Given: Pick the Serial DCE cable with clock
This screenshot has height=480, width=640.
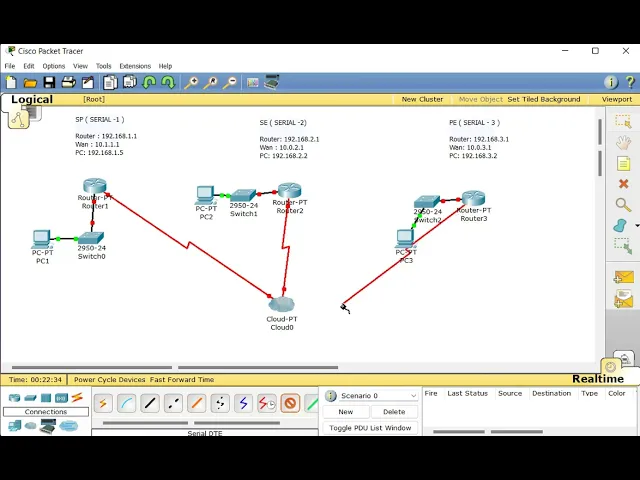Looking at the screenshot, I should point(267,403).
